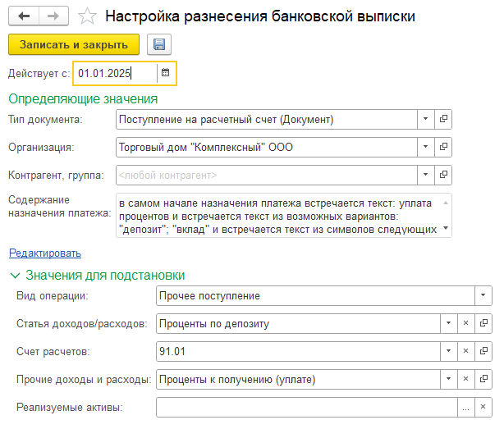
Task: Open the Прочие доходы и расходы item card
Action: coord(483,379)
